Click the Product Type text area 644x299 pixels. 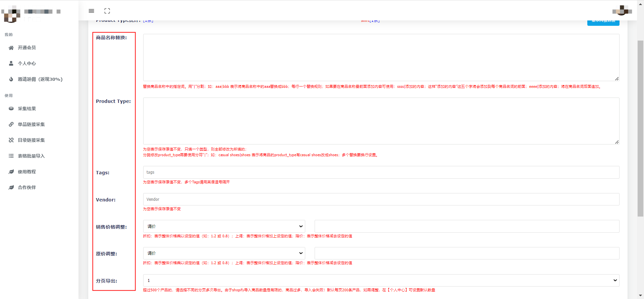tap(381, 121)
